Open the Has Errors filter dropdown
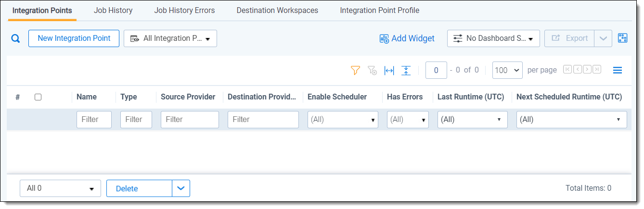Viewport: 644px width, 209px height. pyautogui.click(x=408, y=120)
